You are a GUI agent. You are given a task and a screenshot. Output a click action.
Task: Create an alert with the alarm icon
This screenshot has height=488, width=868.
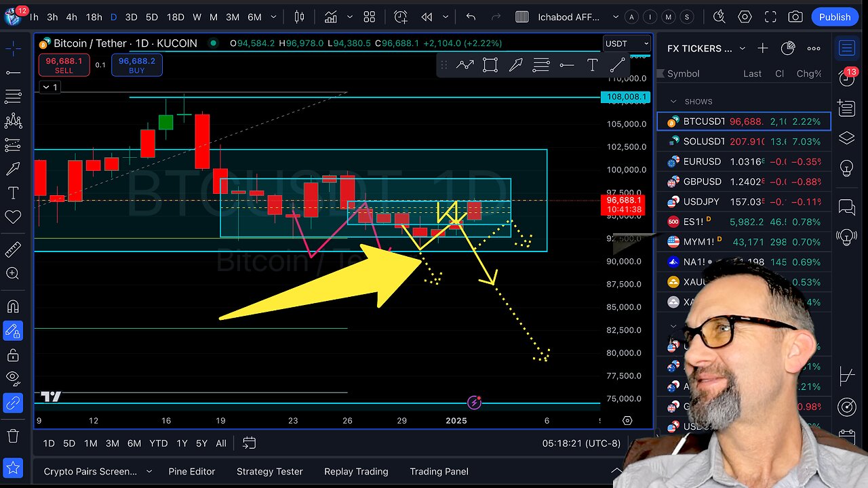(401, 17)
